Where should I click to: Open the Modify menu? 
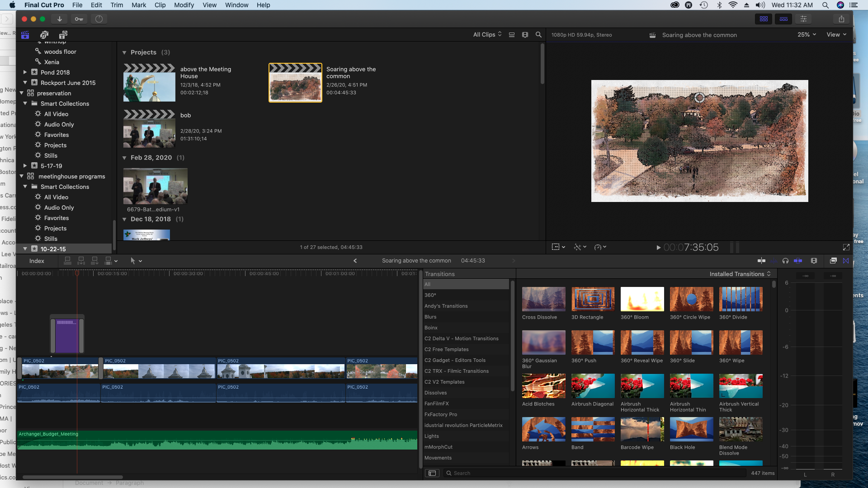(x=184, y=5)
